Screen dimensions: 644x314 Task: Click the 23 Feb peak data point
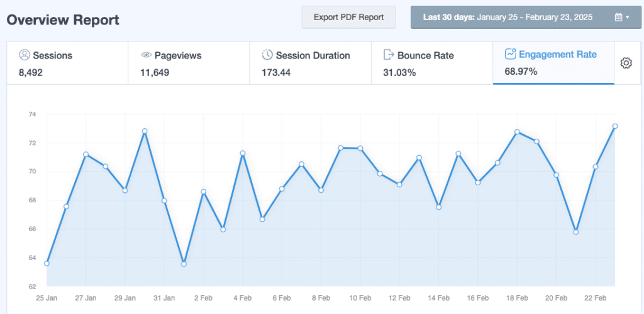[615, 126]
